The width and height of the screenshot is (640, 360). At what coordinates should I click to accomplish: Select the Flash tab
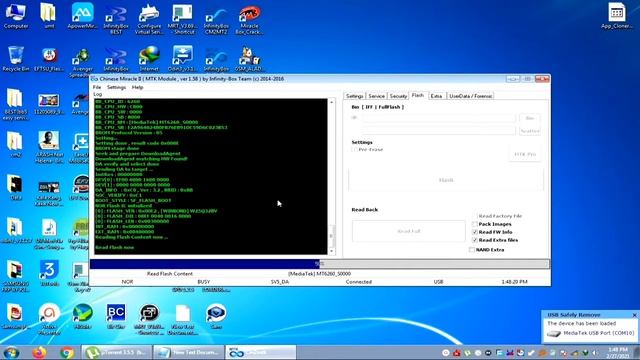(418, 95)
